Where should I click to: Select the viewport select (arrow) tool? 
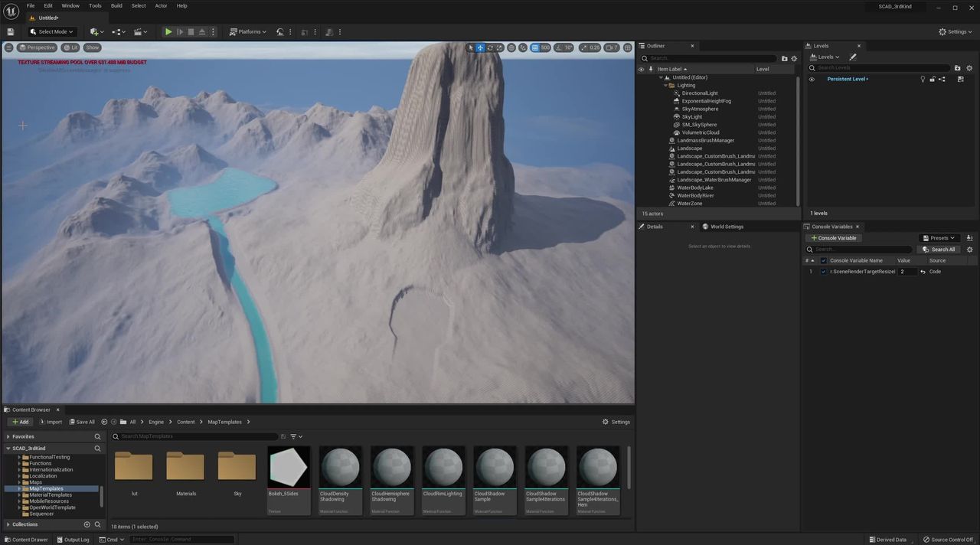click(x=471, y=47)
